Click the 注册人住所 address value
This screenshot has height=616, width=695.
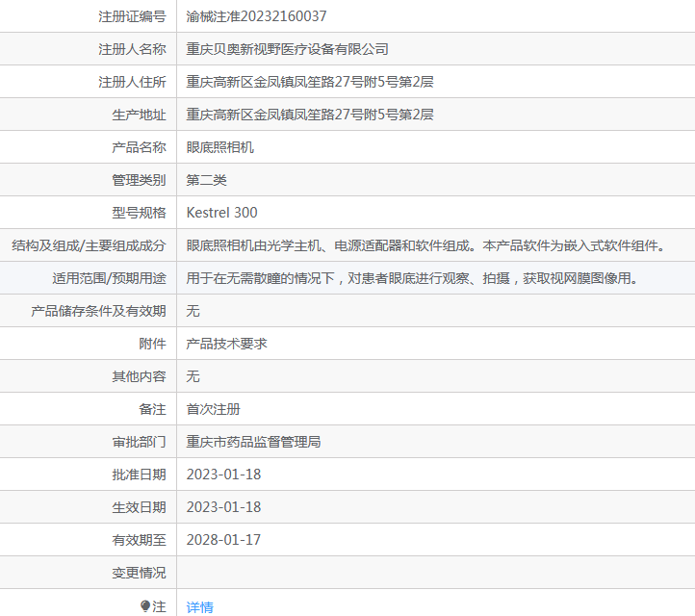coord(310,82)
